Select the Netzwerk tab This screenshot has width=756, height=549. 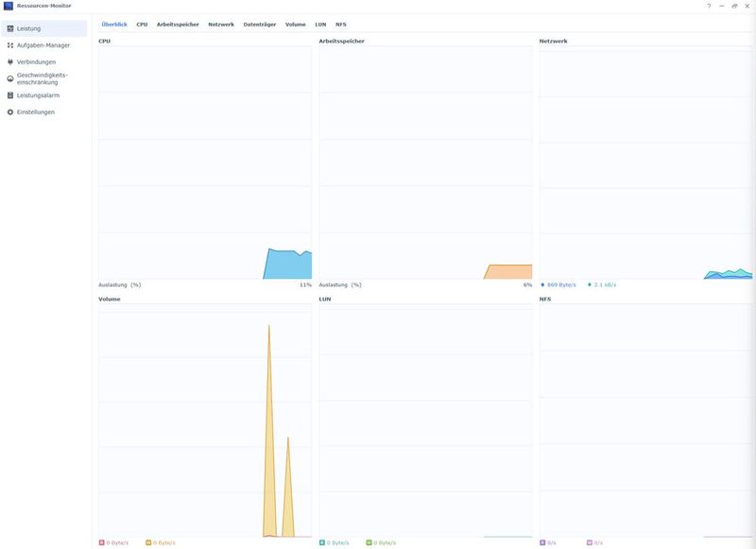click(220, 23)
